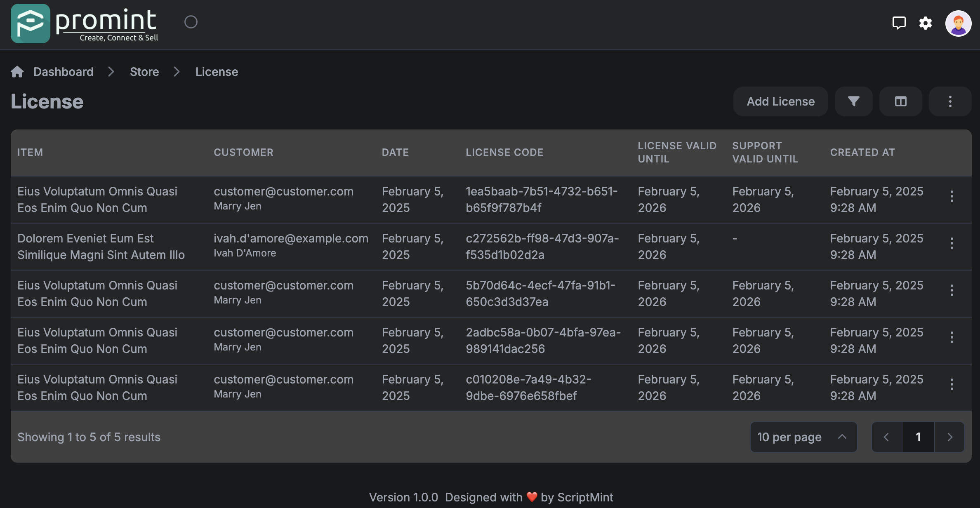Screen dimensions: 980x508
Task: Click ivah.d'amore@example.com customer email
Action: pyautogui.click(x=291, y=238)
